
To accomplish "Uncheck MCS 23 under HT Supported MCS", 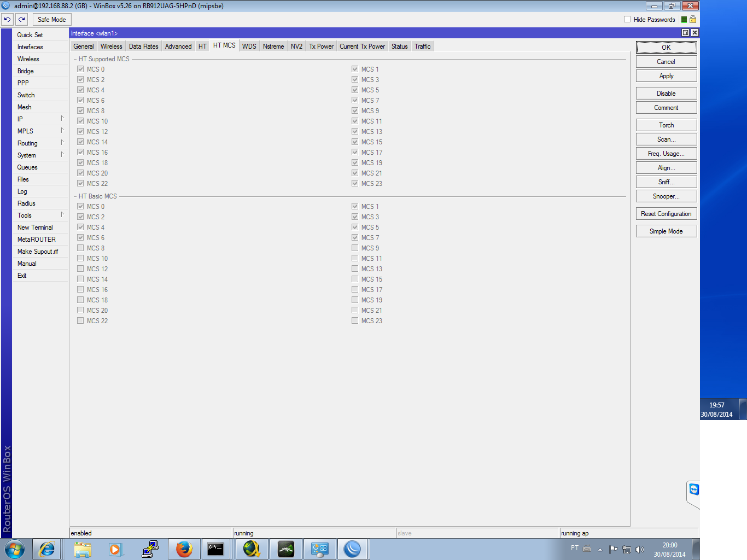I will coord(355,184).
